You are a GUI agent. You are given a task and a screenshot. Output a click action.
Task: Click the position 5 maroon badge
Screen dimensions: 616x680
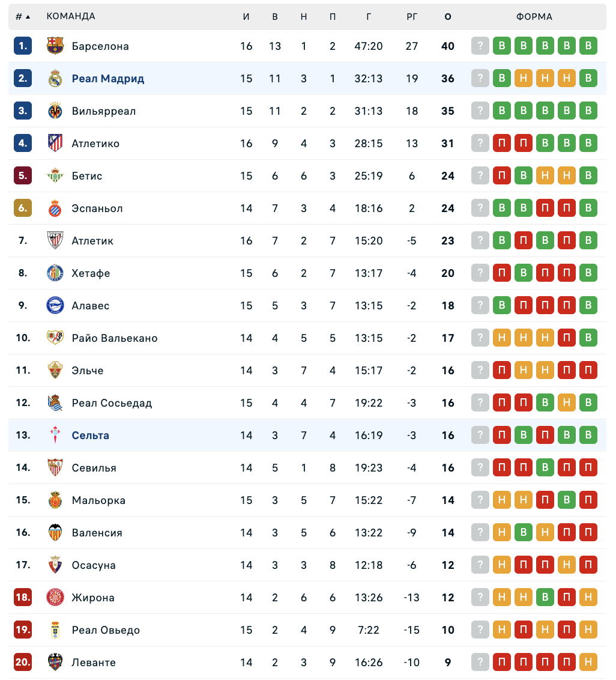[23, 176]
